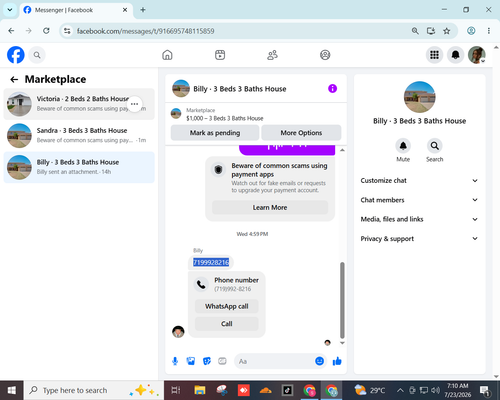Click the Call button

coord(227,324)
